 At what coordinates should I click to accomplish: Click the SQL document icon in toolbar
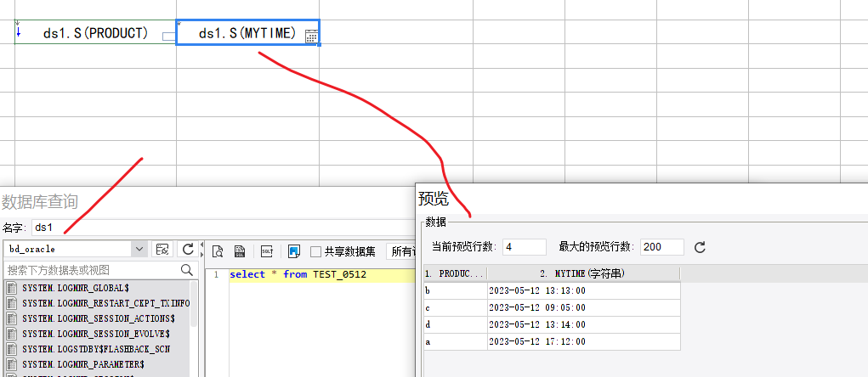[x=240, y=251]
